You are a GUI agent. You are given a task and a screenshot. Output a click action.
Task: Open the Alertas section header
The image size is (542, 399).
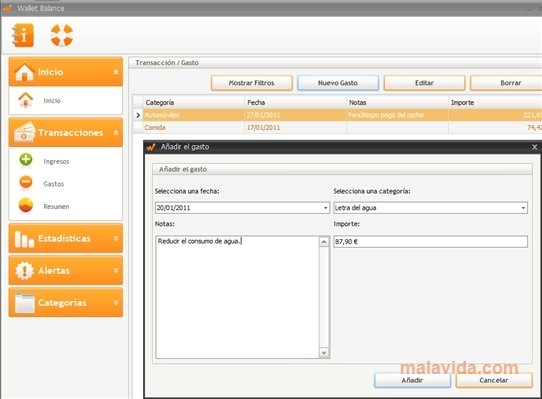pos(66,270)
